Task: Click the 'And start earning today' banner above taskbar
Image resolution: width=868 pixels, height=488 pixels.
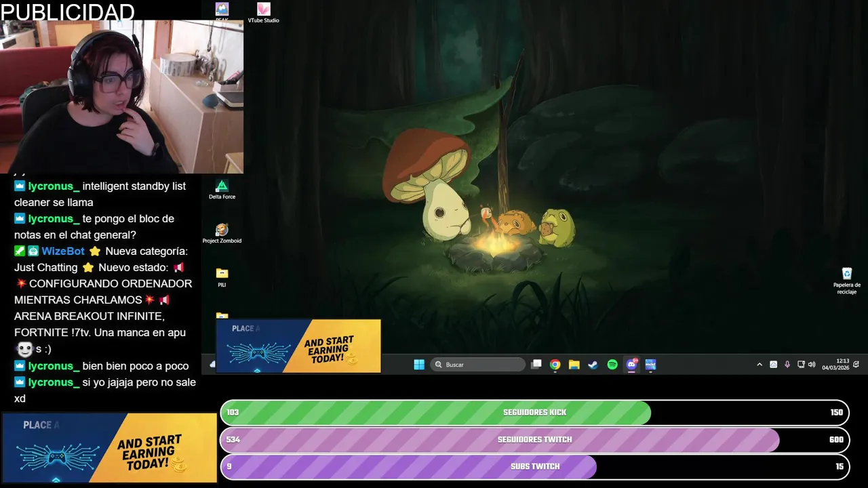Action: click(x=298, y=346)
